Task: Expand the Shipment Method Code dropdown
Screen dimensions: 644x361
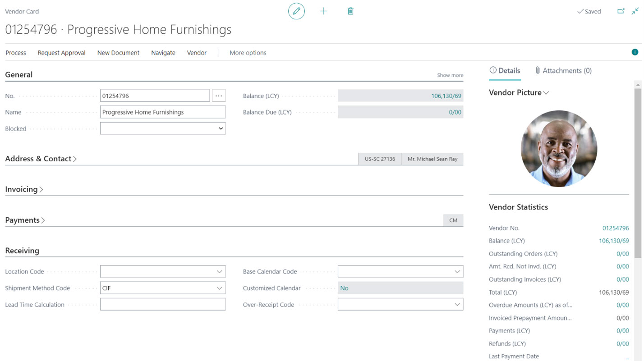Action: [219, 288]
